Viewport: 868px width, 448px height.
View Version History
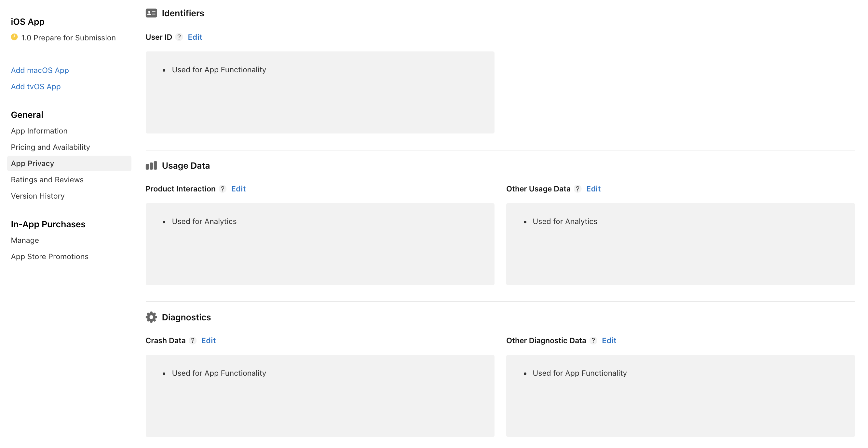[x=38, y=196]
